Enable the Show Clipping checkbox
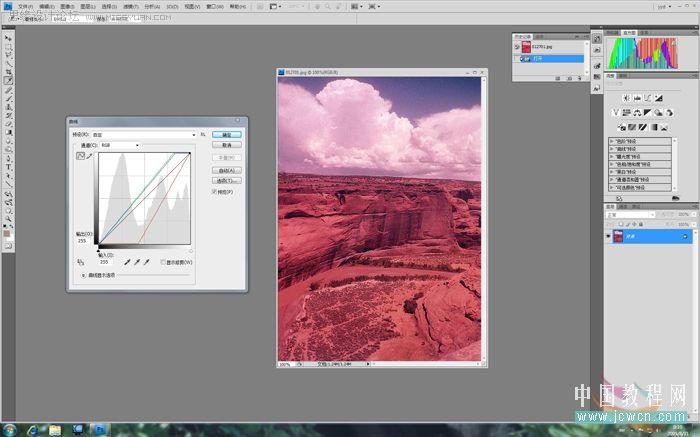The width and height of the screenshot is (700, 437). tap(163, 262)
